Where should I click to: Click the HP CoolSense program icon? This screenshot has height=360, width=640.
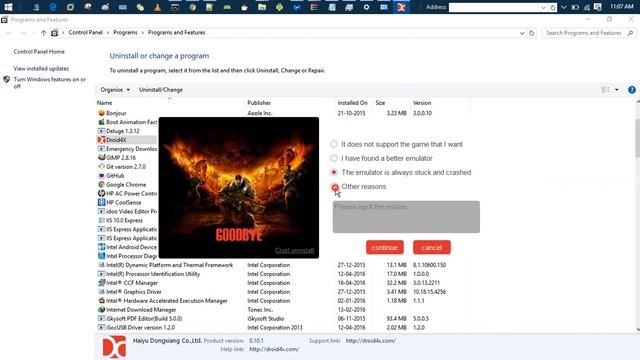(101, 202)
